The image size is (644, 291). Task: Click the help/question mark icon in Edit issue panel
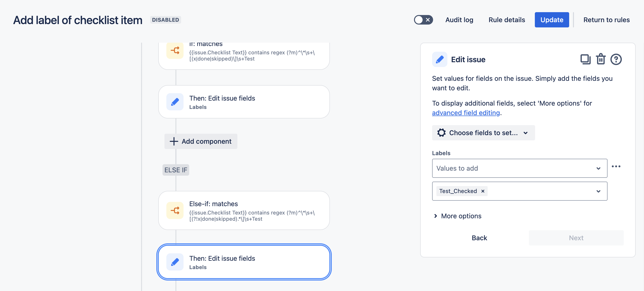[616, 59]
